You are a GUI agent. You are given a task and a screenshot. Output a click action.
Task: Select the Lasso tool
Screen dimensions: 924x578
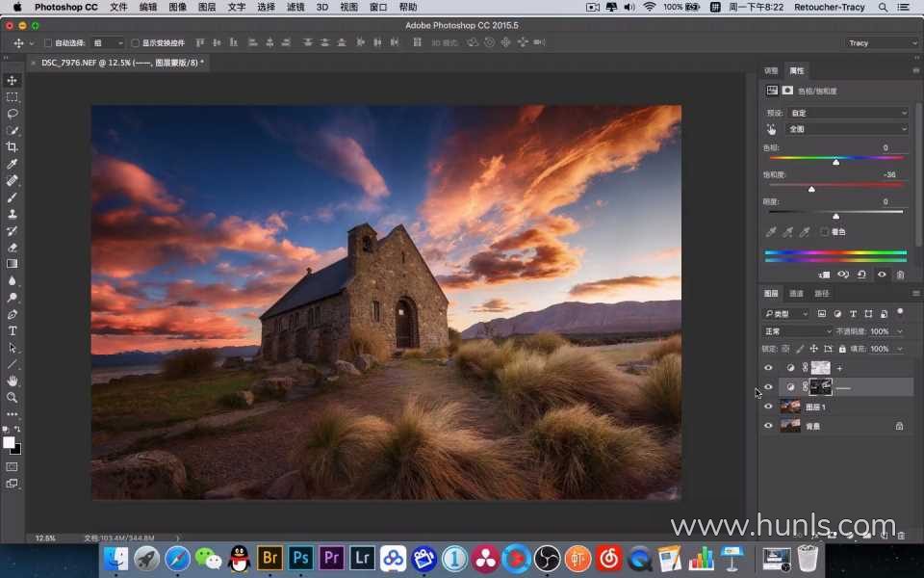click(12, 114)
